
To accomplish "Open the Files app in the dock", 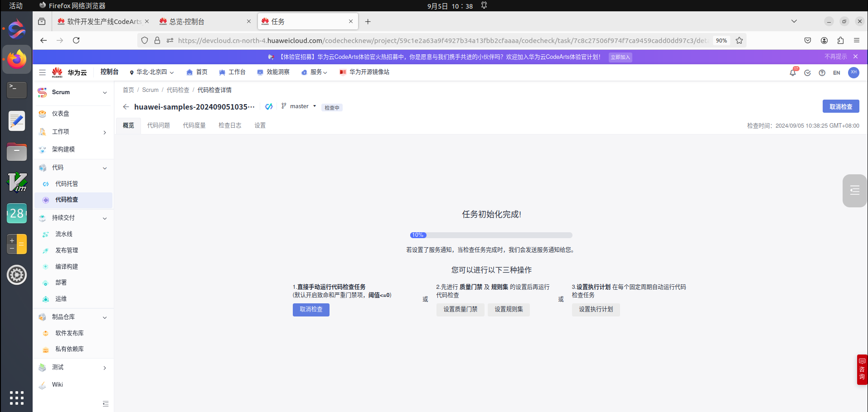I will [x=17, y=152].
